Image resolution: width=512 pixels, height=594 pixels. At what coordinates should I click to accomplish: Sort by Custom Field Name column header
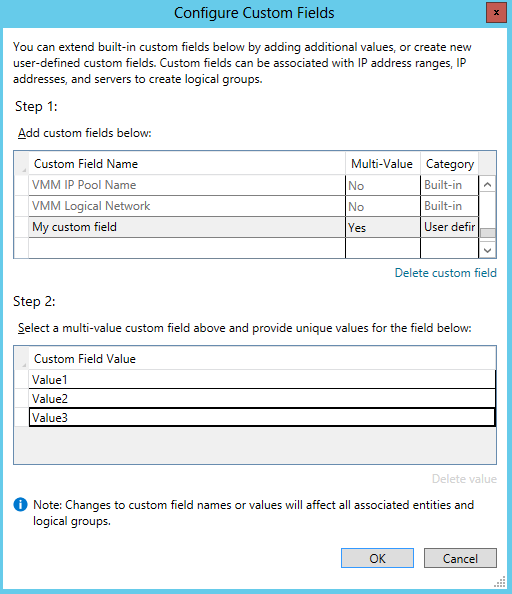point(187,164)
